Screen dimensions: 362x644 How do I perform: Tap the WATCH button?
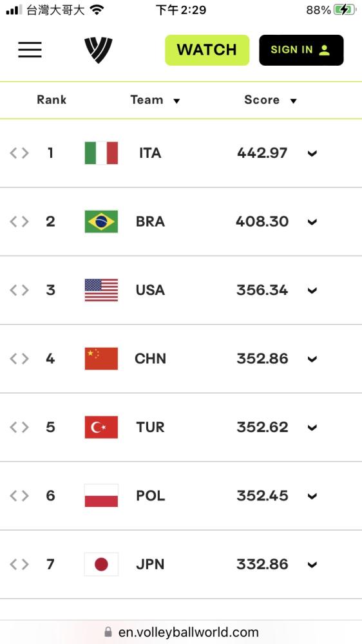(x=207, y=50)
